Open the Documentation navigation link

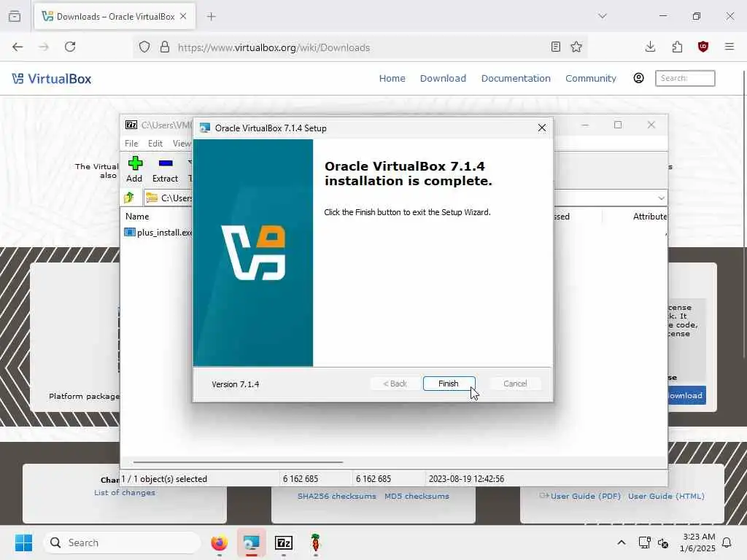(x=516, y=78)
